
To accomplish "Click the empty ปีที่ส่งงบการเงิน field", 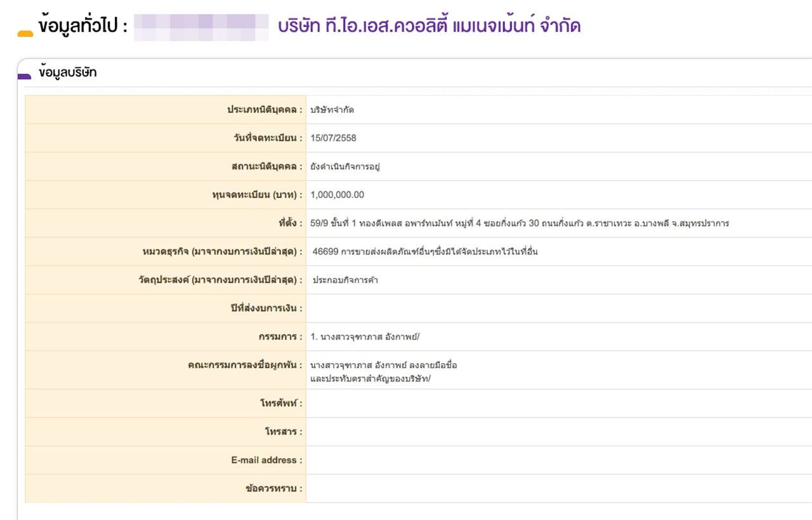I will pos(444,308).
